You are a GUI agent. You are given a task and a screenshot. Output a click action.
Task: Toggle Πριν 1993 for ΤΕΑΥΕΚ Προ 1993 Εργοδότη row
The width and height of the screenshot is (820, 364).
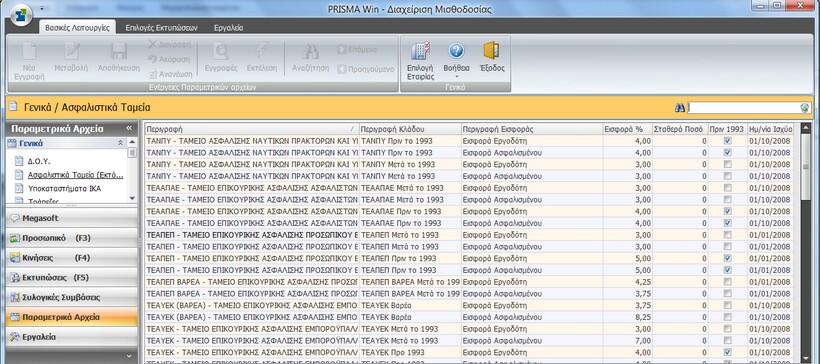click(727, 352)
